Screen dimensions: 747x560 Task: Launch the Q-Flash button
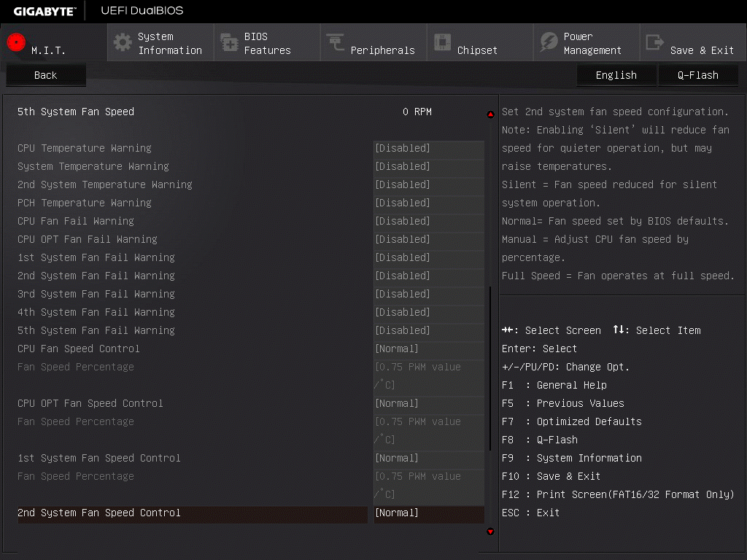[698, 75]
